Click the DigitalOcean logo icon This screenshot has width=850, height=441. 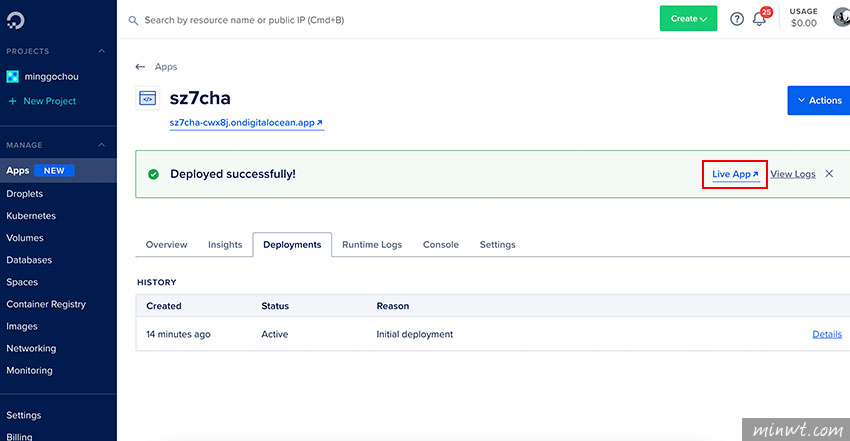(16, 21)
